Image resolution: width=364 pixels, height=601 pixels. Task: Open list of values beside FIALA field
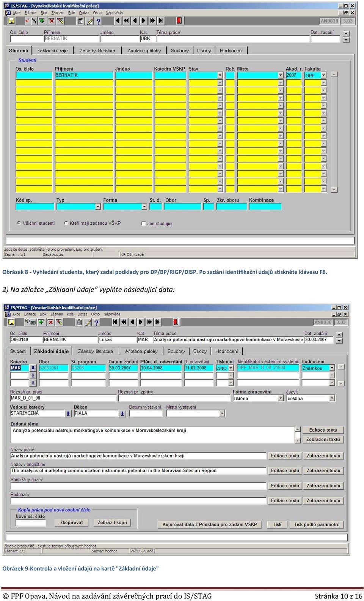pos(122,413)
